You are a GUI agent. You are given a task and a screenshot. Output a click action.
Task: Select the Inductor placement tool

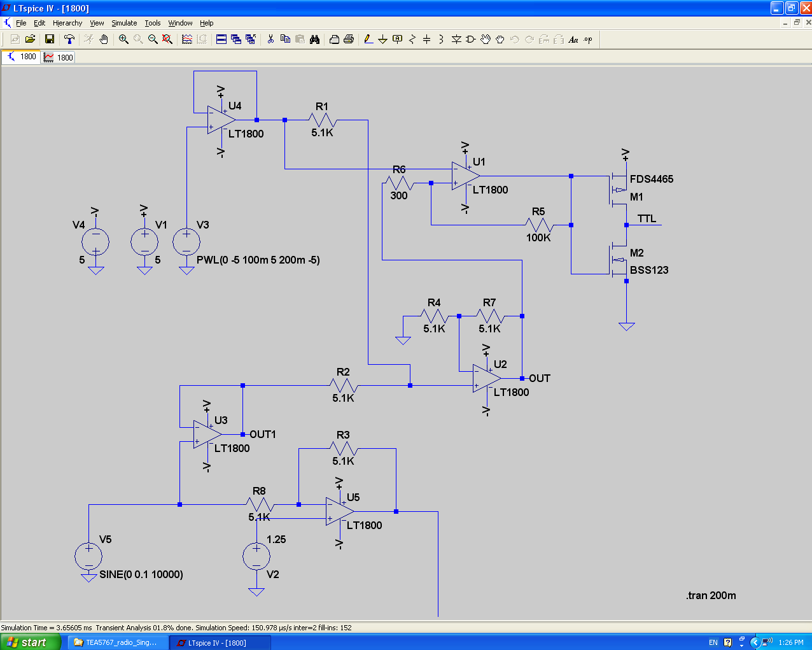[442, 39]
